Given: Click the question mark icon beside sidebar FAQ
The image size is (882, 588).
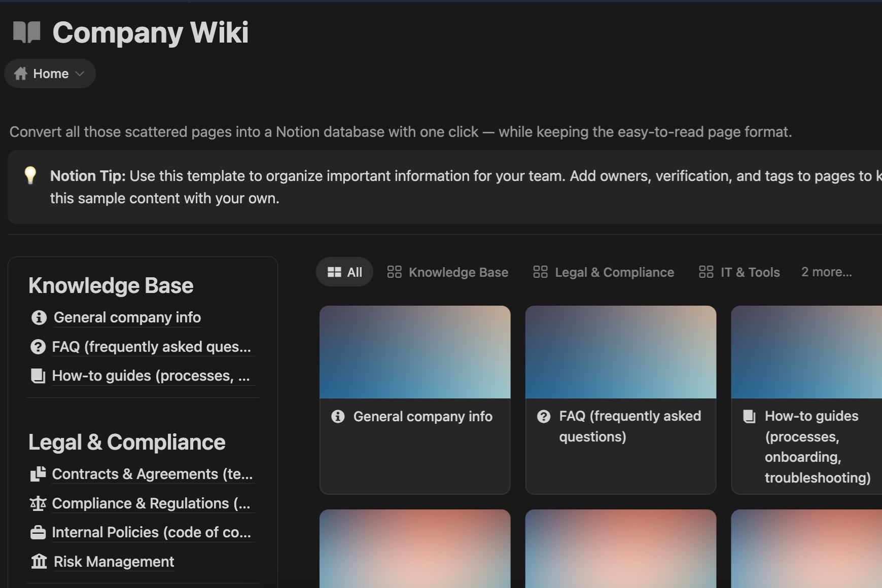Looking at the screenshot, I should pos(38,347).
